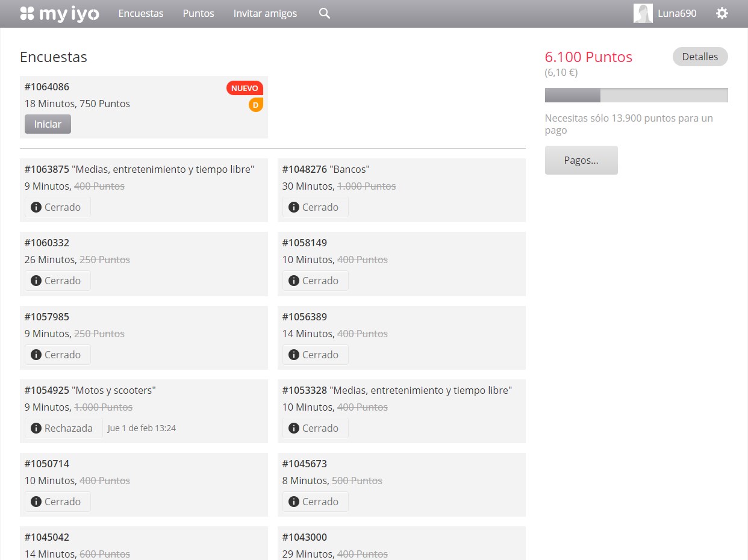Click the (6,10 €) amount text
Screen dimensions: 748x560
[x=561, y=73]
